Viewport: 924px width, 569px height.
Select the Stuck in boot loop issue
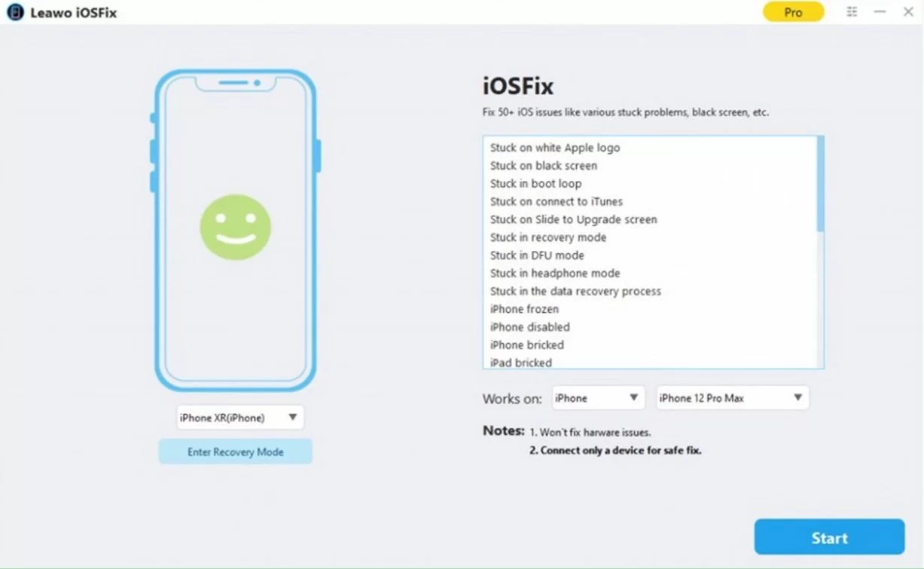535,183
